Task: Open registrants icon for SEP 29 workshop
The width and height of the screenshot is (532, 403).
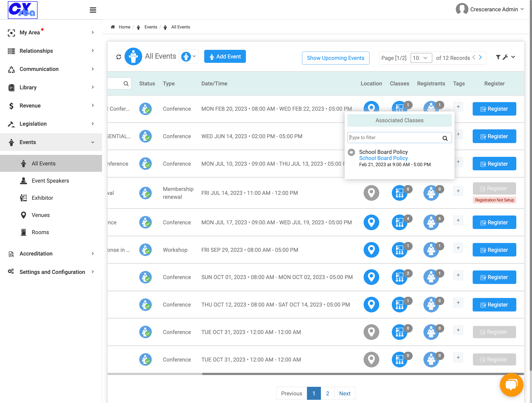Action: pyautogui.click(x=431, y=250)
